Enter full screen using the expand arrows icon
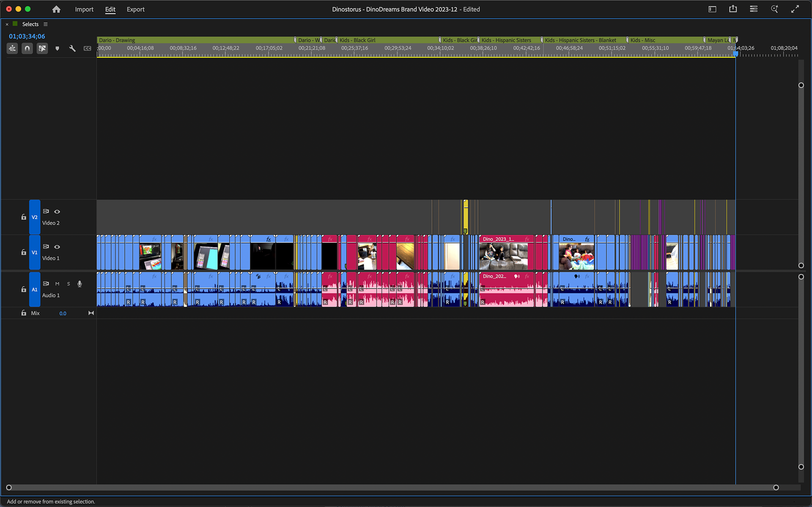 [796, 9]
